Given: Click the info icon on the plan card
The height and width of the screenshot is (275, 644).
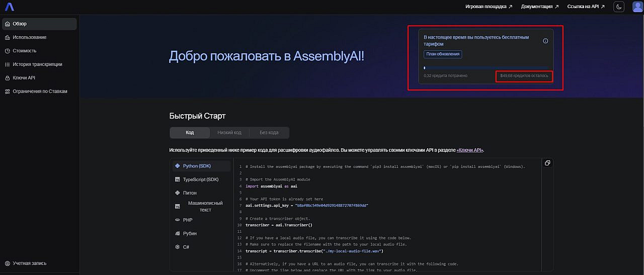Looking at the screenshot, I should coord(545,41).
